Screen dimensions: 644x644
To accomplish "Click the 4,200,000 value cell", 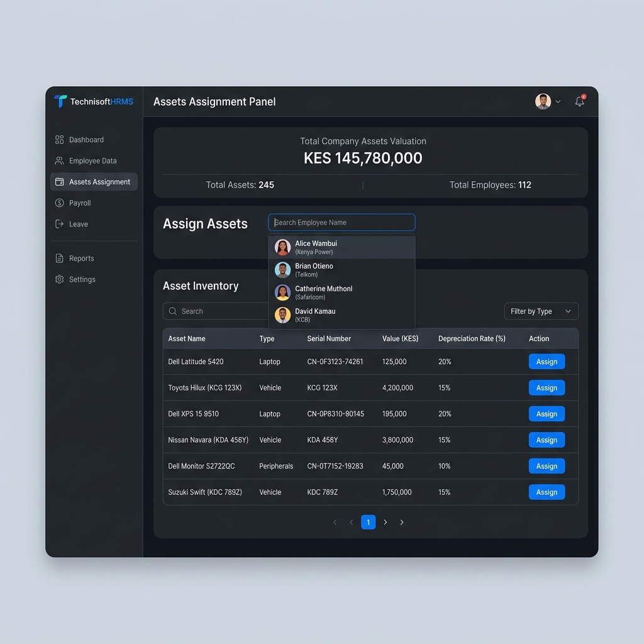I will point(397,387).
